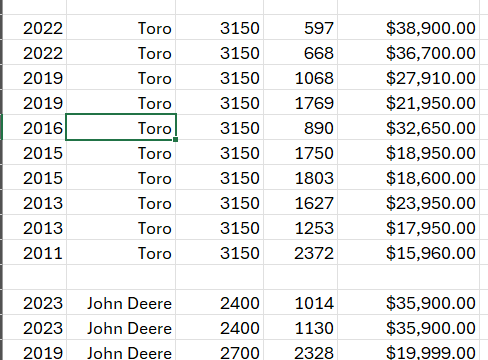This screenshot has height=360, width=488.
Task: Select the cell containing $32,650.00
Action: (x=408, y=127)
